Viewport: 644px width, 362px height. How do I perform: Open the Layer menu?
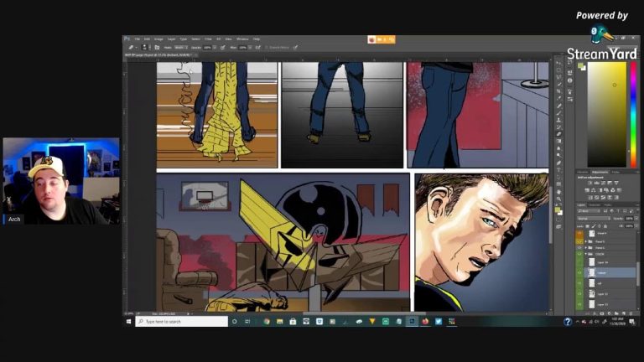171,39
